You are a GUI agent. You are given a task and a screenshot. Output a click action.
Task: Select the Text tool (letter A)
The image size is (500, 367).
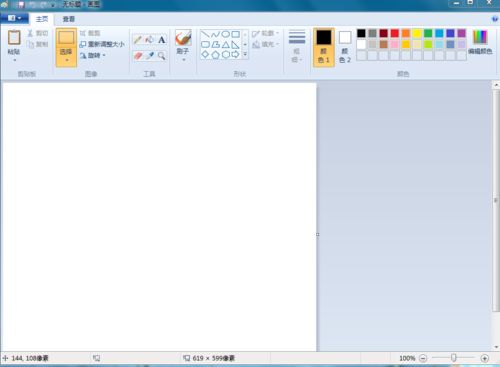[x=162, y=40]
